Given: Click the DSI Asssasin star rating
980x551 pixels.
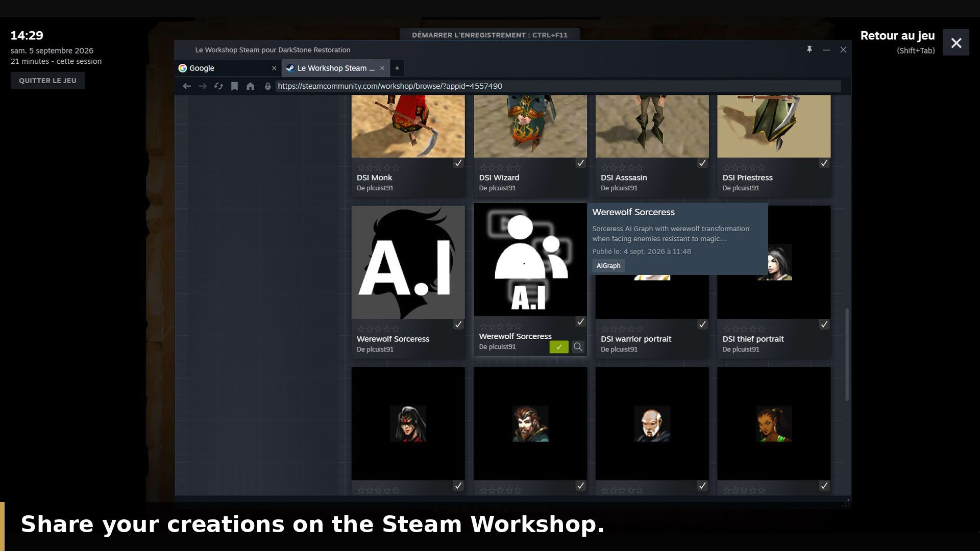Looking at the screenshot, I should (x=622, y=168).
